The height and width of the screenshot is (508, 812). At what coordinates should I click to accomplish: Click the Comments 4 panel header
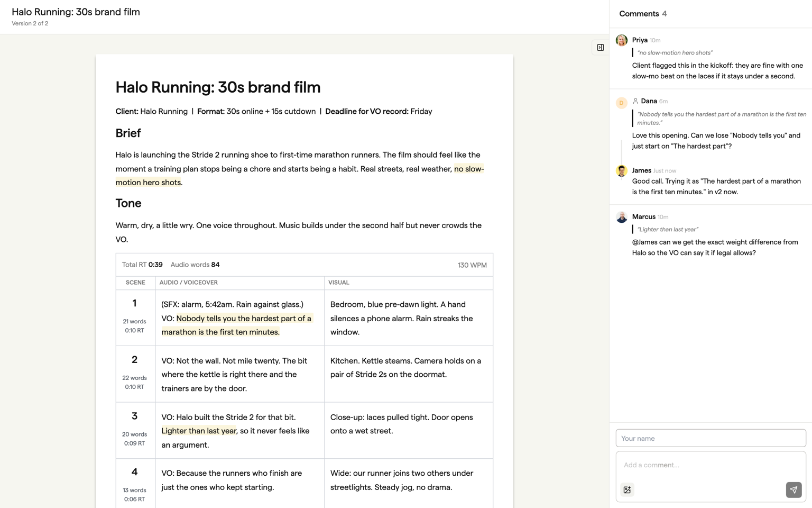[x=643, y=14]
